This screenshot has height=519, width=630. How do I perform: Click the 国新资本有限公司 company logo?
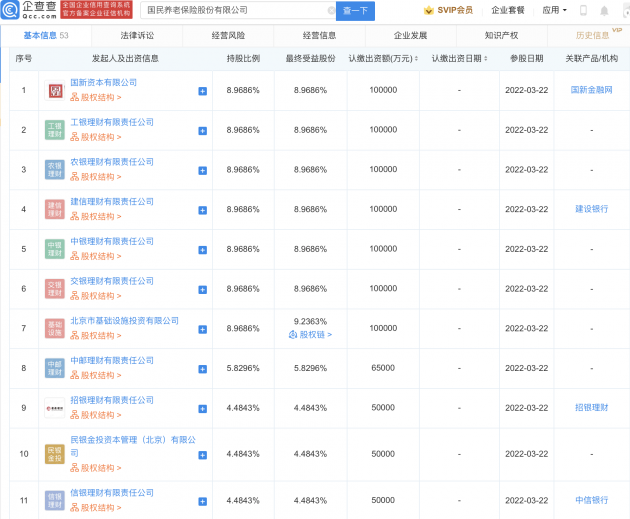click(x=55, y=90)
